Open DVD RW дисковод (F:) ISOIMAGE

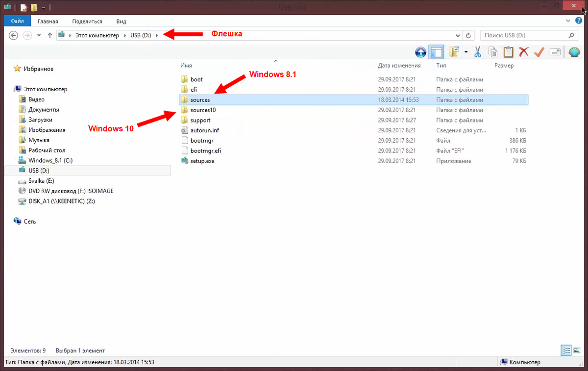point(71,191)
